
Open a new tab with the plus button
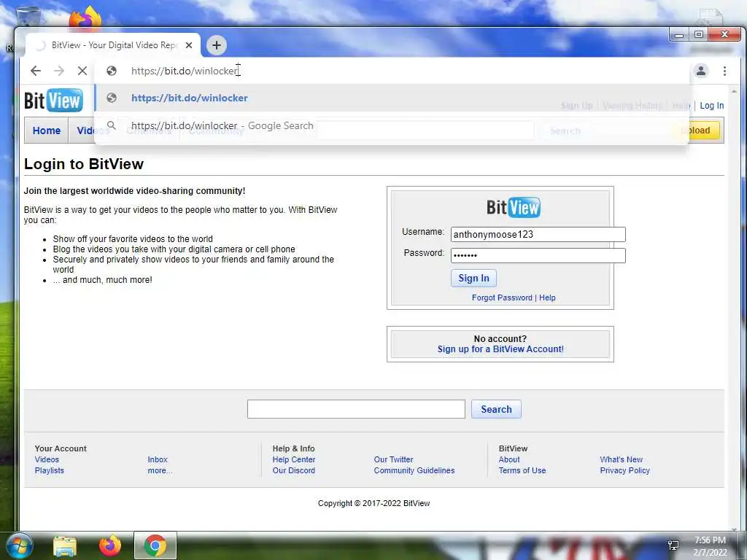[x=216, y=45]
